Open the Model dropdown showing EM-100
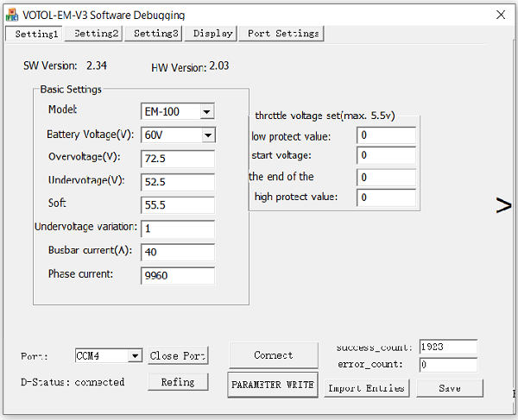 tap(206, 112)
